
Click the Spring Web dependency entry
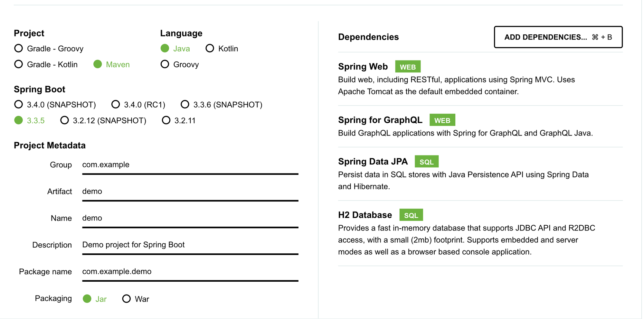tap(363, 67)
